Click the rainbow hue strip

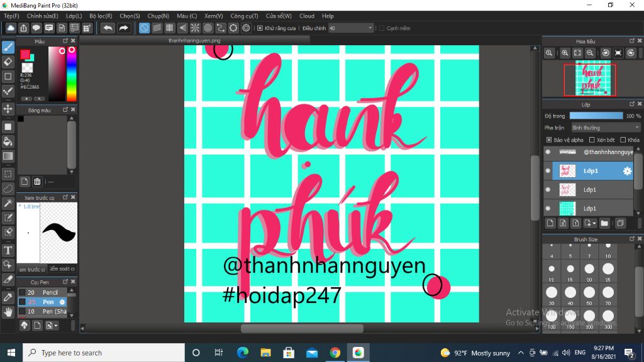(72, 74)
